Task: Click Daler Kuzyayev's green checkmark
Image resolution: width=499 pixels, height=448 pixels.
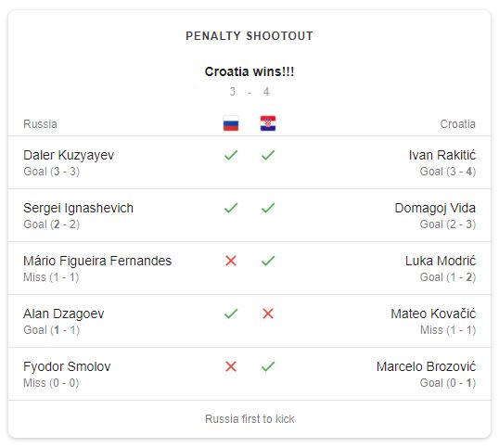Action: pos(231,155)
